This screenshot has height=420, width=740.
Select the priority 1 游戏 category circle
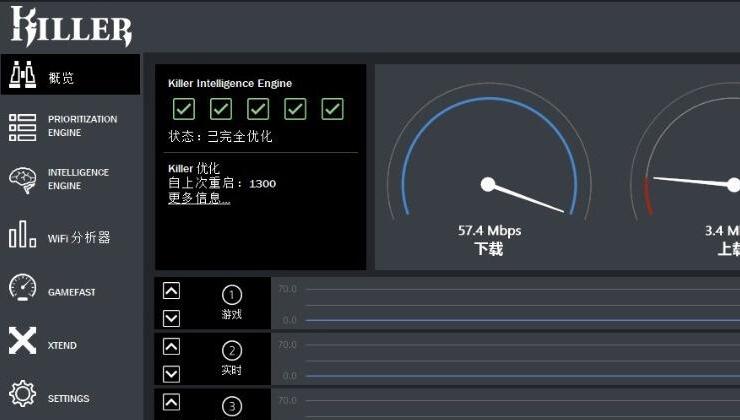232,295
